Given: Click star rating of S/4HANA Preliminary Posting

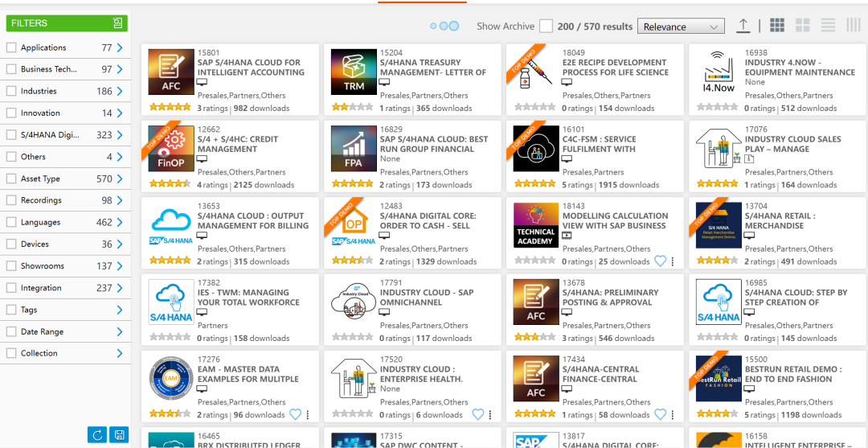Looking at the screenshot, I should [x=534, y=338].
